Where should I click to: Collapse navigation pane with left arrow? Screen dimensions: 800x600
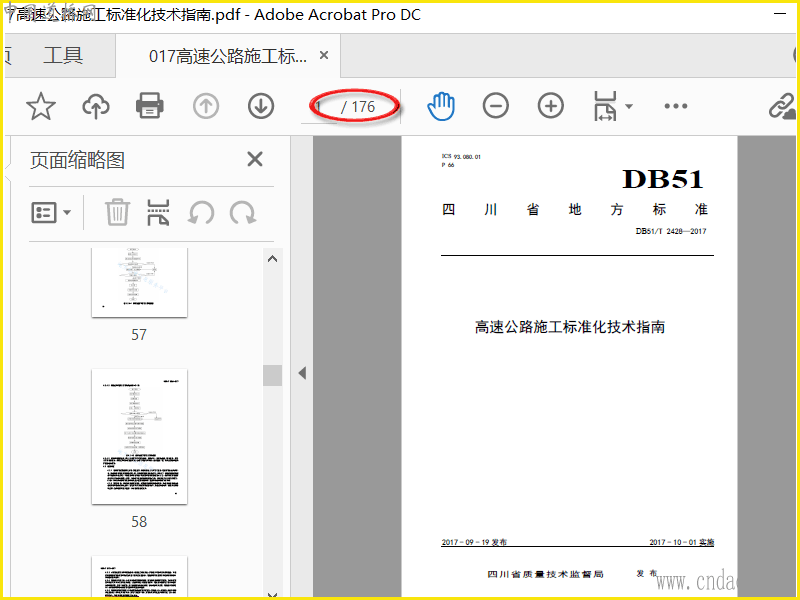(x=302, y=373)
